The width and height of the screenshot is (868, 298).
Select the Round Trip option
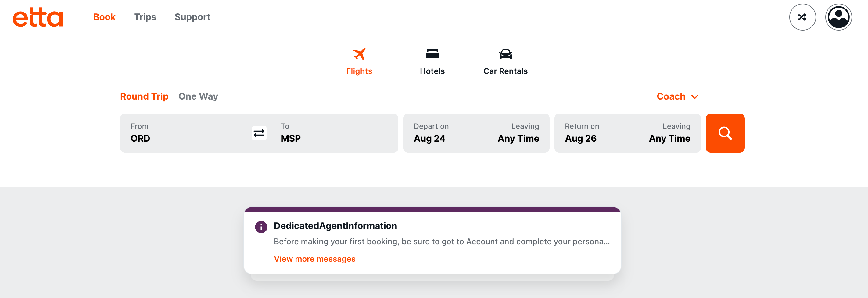pos(144,96)
